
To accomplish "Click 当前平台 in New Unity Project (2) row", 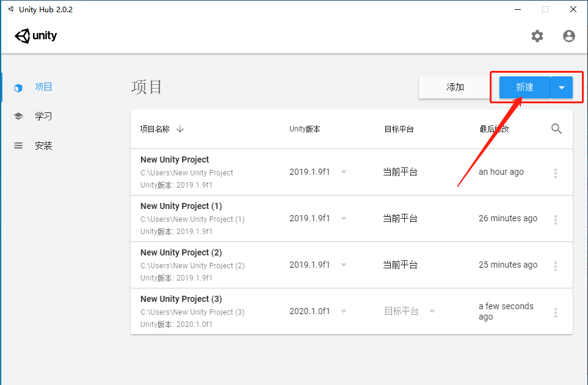I will click(x=400, y=265).
